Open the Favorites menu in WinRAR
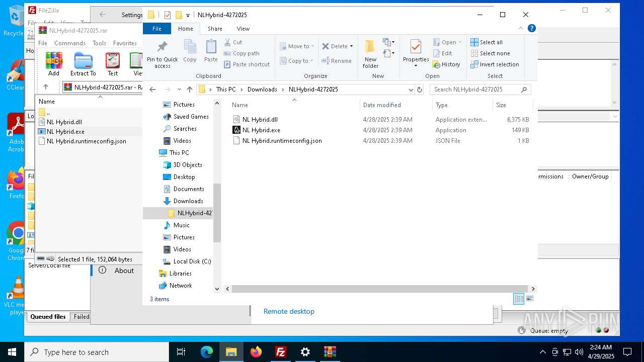Image resolution: width=644 pixels, height=362 pixels. pos(125,43)
